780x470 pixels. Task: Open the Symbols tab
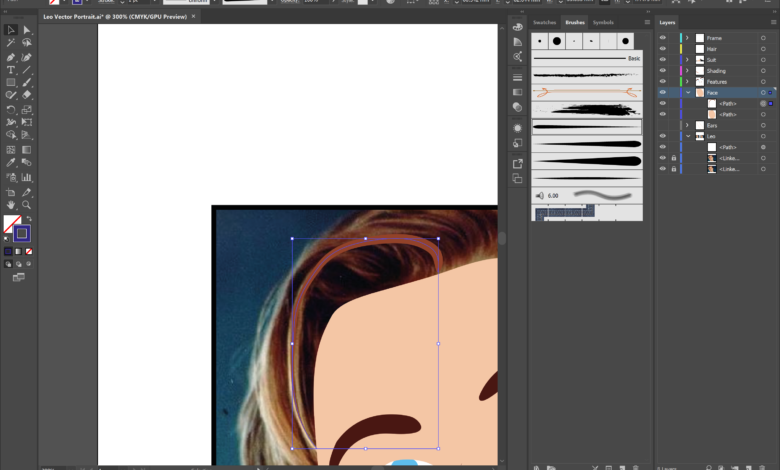coord(603,22)
